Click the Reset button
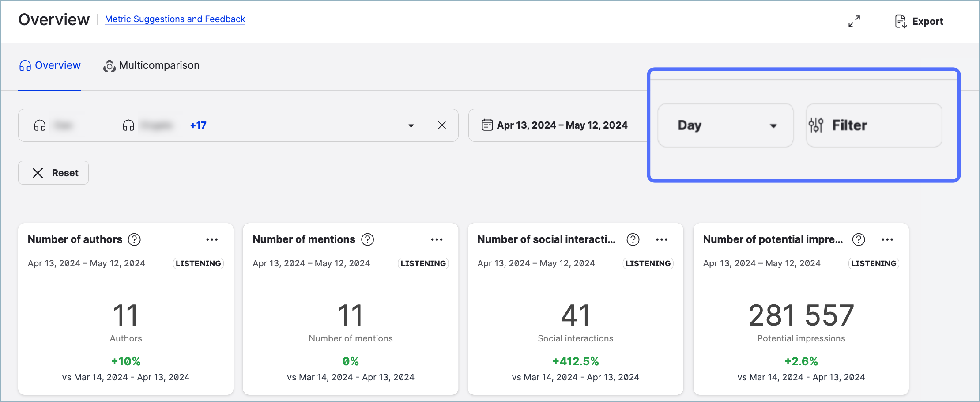 tap(53, 173)
